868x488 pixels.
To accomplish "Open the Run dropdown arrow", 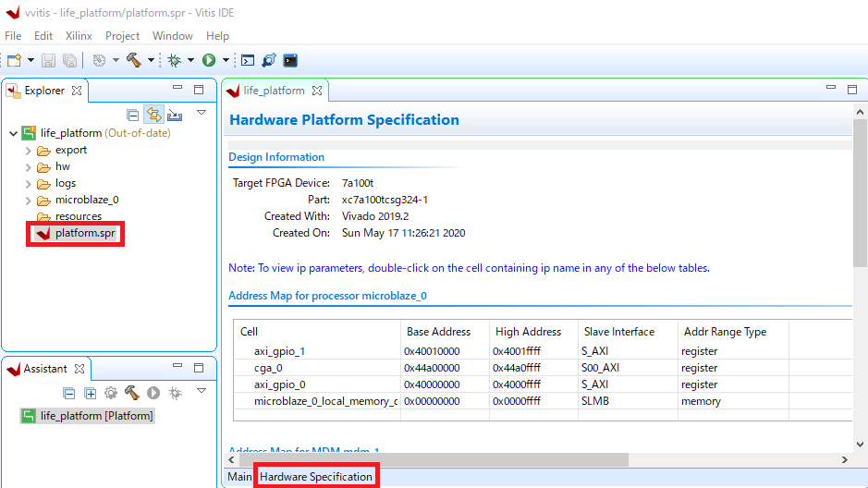I will (x=226, y=60).
